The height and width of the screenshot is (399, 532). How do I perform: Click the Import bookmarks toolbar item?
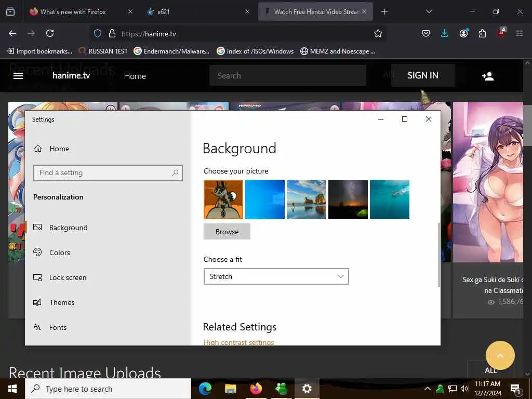tap(39, 51)
